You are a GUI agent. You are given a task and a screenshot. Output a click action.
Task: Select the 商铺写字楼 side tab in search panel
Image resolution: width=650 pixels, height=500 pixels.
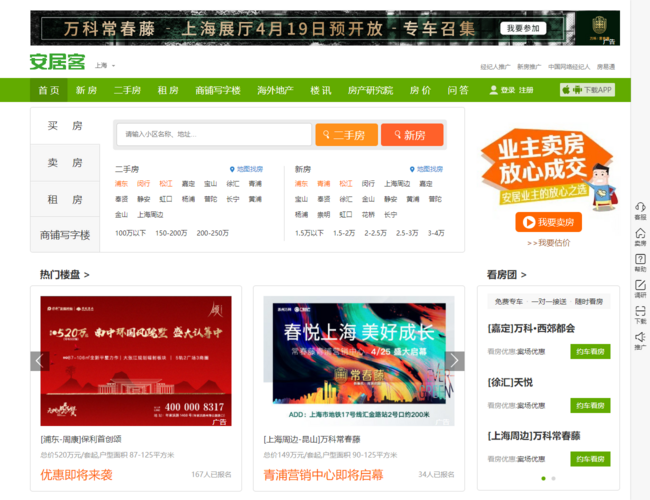(65, 235)
